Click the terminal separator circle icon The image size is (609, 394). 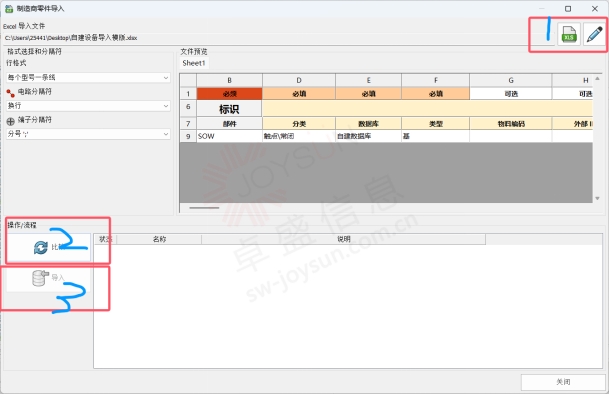[x=10, y=121]
